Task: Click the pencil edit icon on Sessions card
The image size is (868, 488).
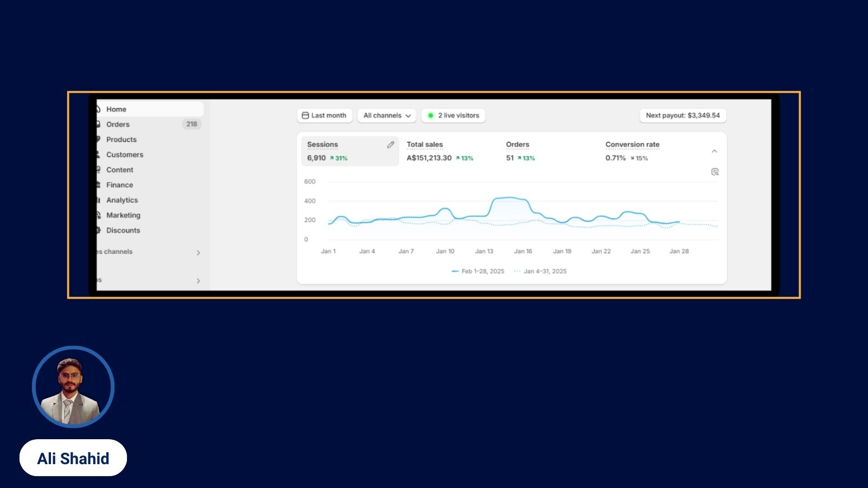Action: tap(390, 145)
